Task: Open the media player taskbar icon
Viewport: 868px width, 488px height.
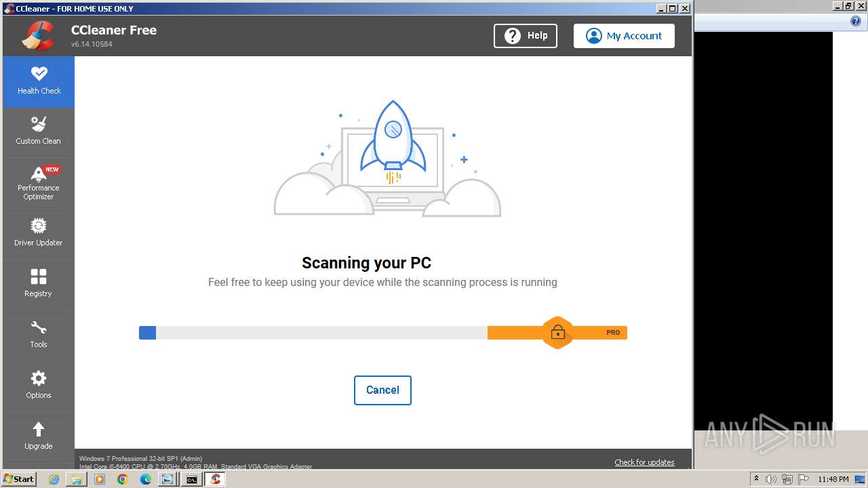Action: 100,479
